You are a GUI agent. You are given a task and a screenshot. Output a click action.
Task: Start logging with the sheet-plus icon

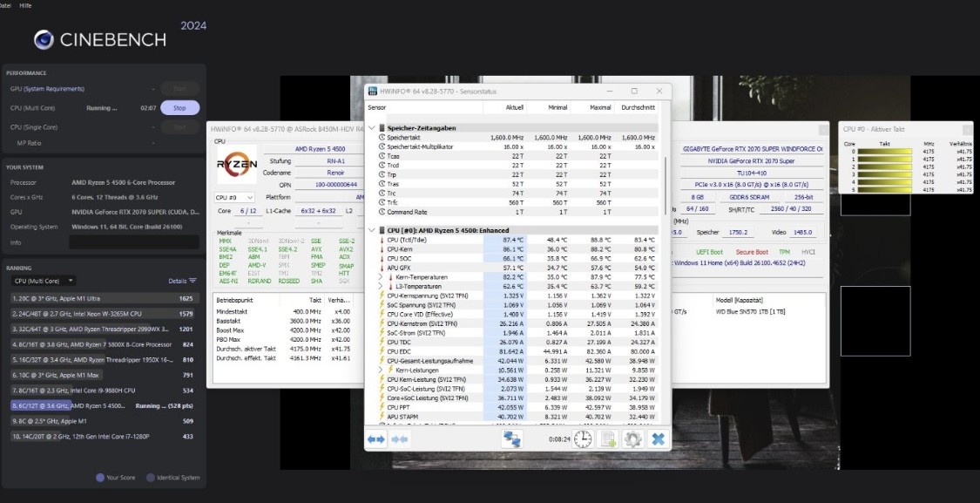pyautogui.click(x=608, y=439)
